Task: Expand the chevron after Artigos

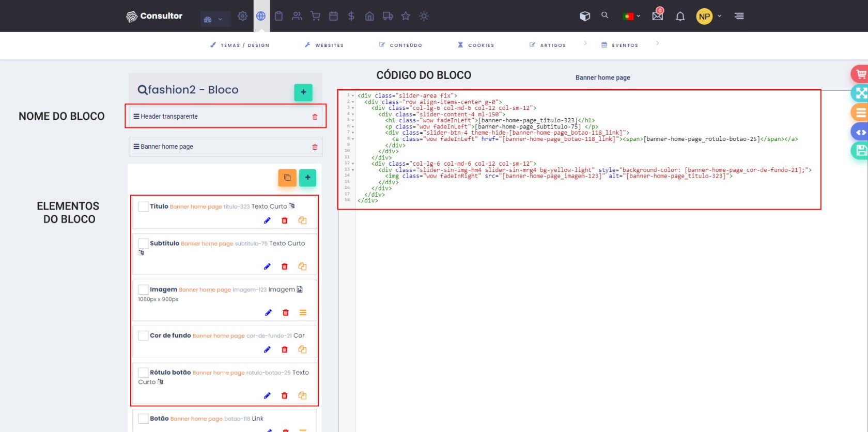Action: 585,43
